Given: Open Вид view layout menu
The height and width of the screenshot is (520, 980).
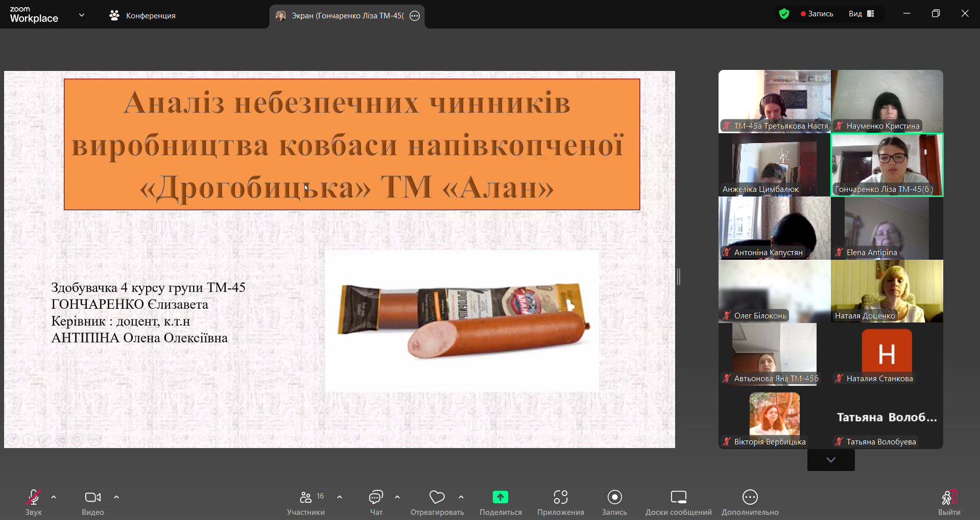Looking at the screenshot, I should tap(862, 14).
